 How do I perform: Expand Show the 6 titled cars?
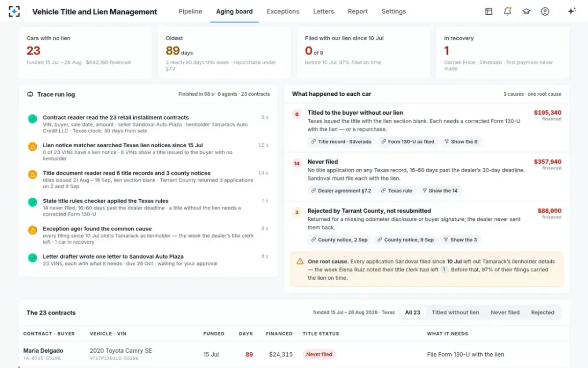[461, 142]
